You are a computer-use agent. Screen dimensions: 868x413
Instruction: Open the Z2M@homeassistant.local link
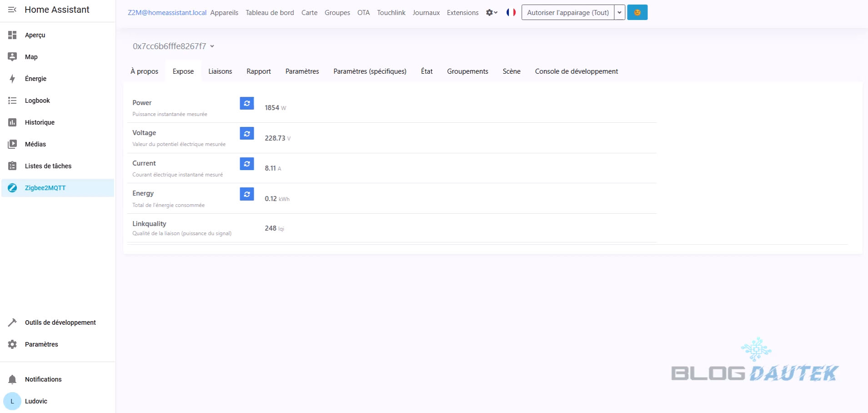[x=167, y=13]
